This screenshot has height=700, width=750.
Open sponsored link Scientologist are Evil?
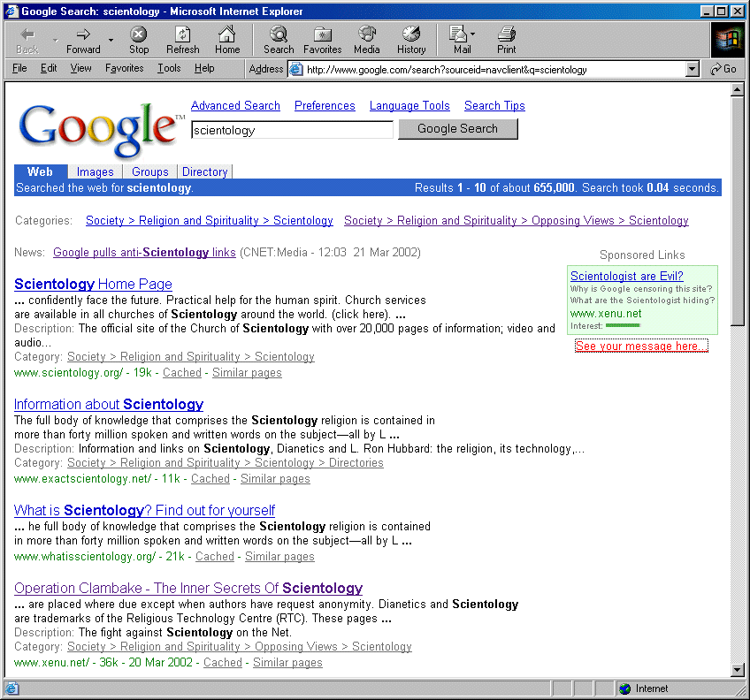pos(626,276)
